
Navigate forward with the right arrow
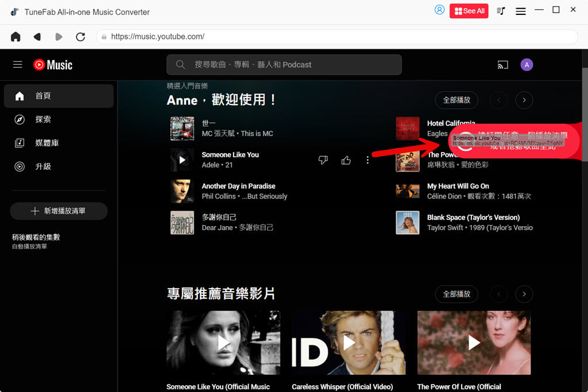tap(59, 37)
